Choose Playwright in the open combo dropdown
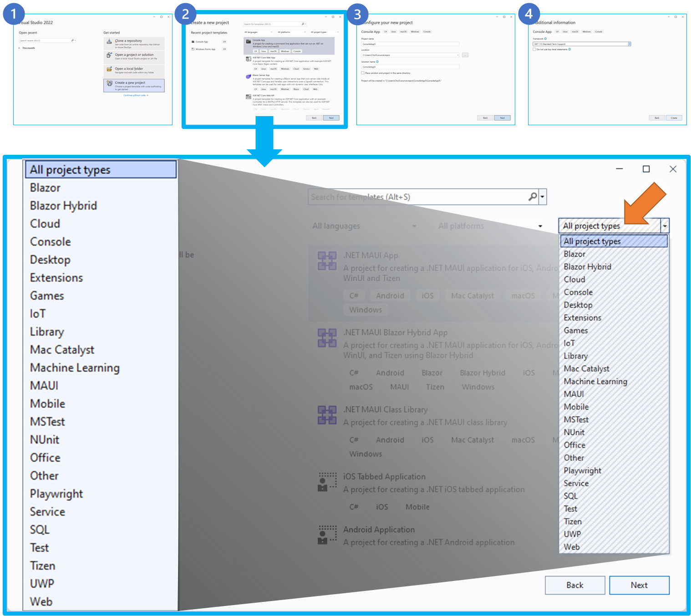This screenshot has width=691, height=616. point(614,471)
